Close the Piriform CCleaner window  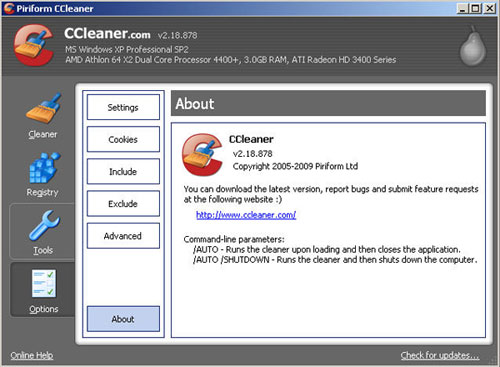point(489,8)
